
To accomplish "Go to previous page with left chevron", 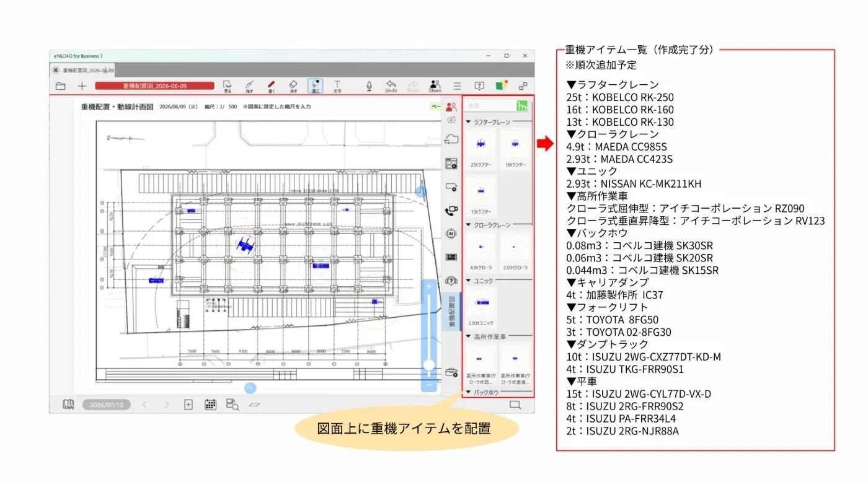I will (x=144, y=405).
